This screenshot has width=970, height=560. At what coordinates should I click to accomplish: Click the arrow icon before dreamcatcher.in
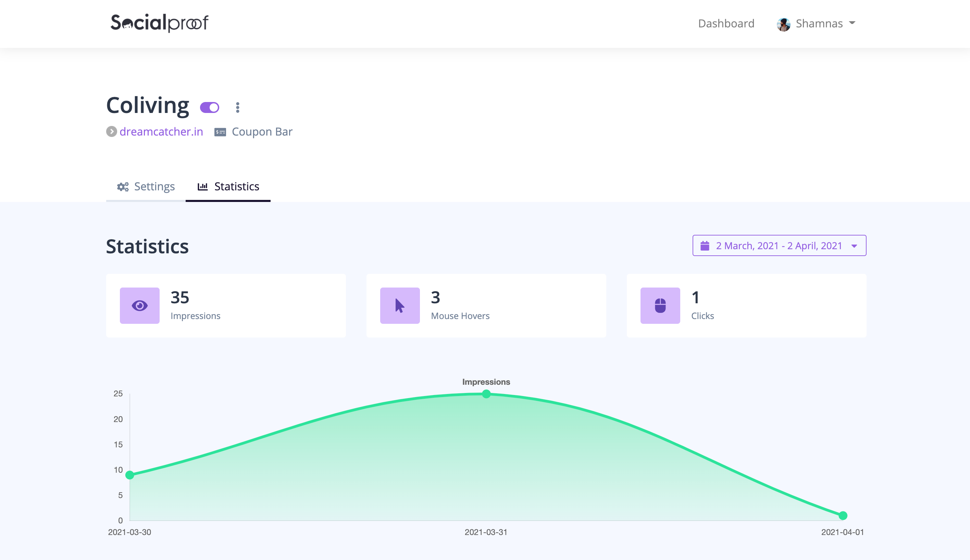(112, 131)
